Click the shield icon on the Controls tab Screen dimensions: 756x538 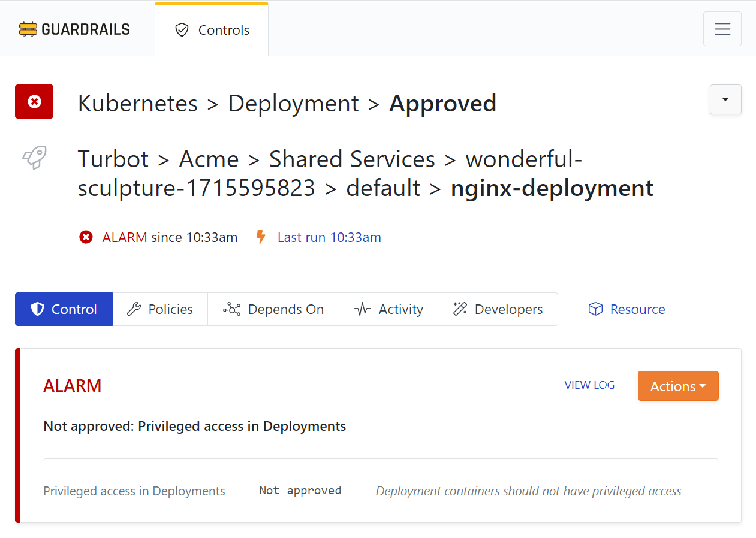click(182, 29)
